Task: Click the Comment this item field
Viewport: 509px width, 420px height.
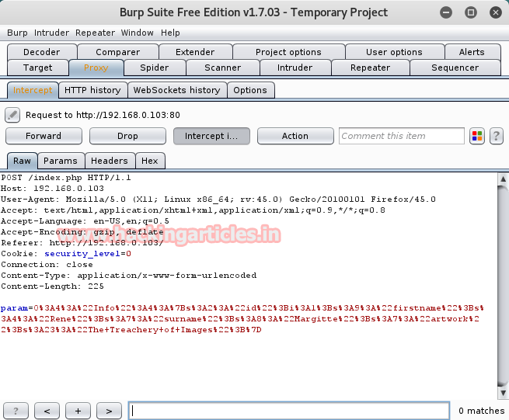Action: click(402, 136)
